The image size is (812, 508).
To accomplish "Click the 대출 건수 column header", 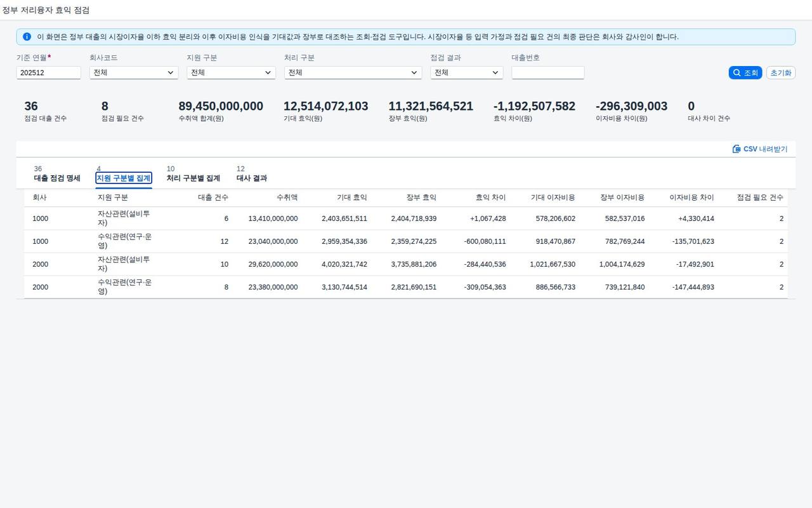I will click(213, 197).
